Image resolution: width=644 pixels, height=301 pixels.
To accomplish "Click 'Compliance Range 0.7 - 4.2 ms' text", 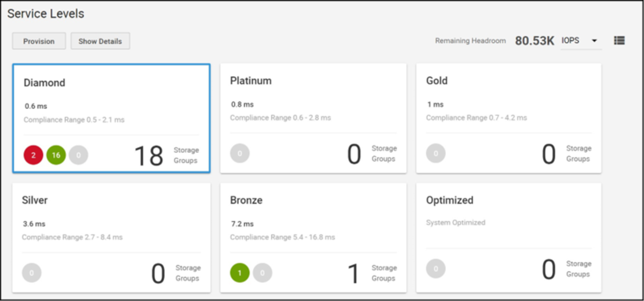I will coord(477,118).
